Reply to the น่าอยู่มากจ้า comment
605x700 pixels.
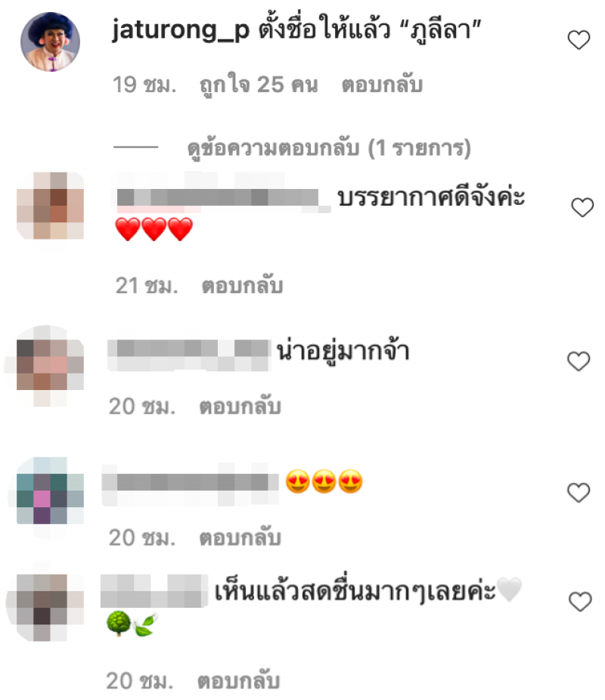240,407
